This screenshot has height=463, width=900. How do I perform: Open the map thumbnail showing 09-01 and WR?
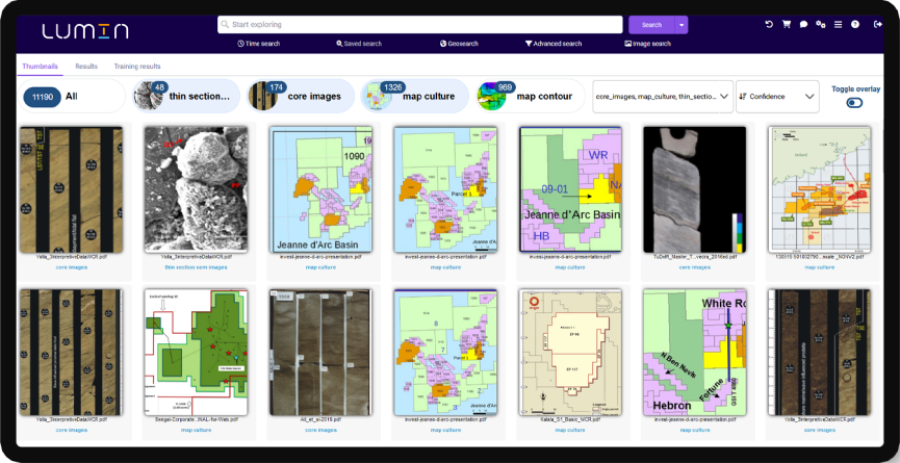(571, 189)
